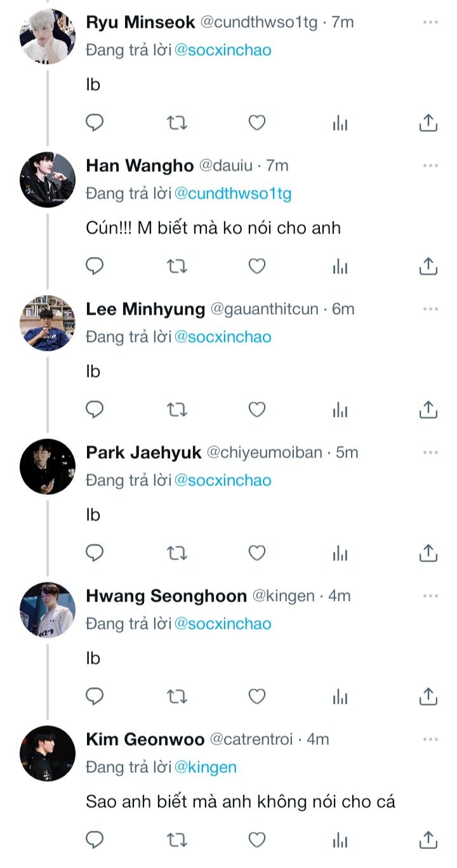Like Lee Minhyung's tweet
The image size is (457, 868).
tap(256, 410)
